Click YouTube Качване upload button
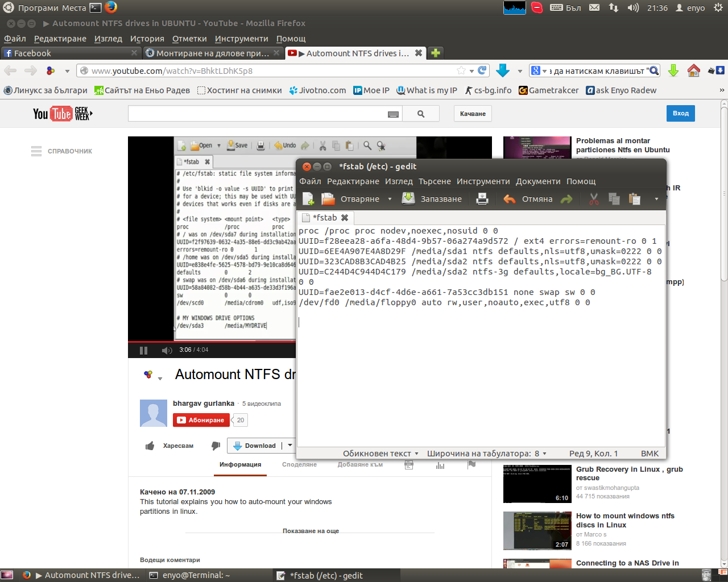The width and height of the screenshot is (728, 582). coord(473,114)
